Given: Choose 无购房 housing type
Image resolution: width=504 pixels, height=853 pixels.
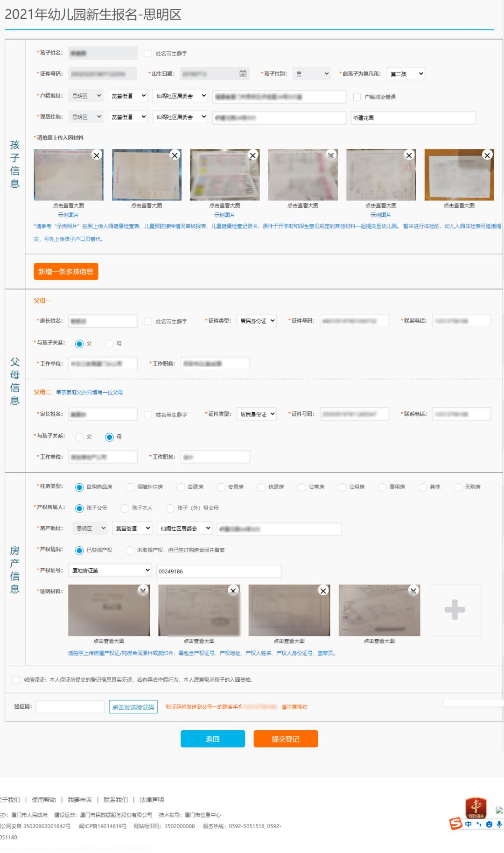Looking at the screenshot, I should [458, 487].
